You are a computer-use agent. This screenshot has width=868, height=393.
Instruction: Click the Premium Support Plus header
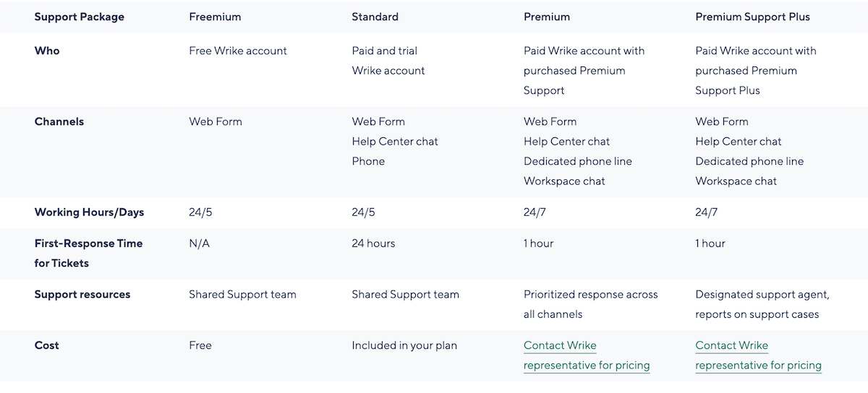click(x=752, y=17)
